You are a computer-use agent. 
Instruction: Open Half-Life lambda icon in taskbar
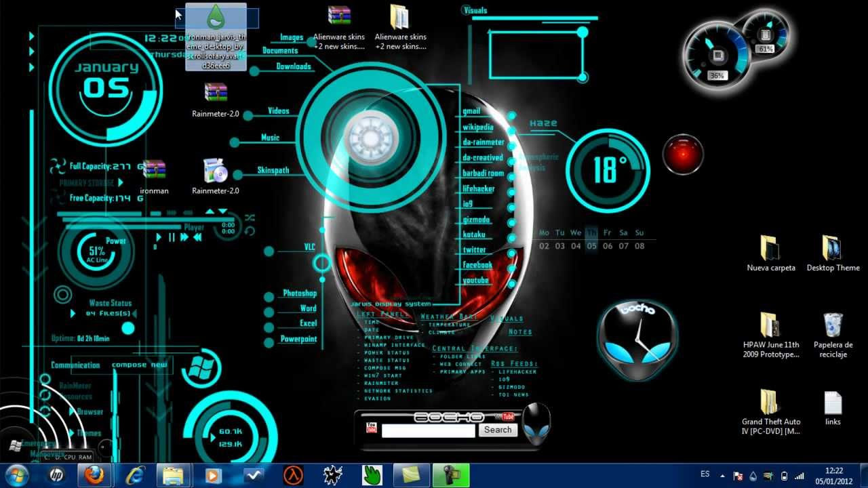pyautogui.click(x=293, y=476)
